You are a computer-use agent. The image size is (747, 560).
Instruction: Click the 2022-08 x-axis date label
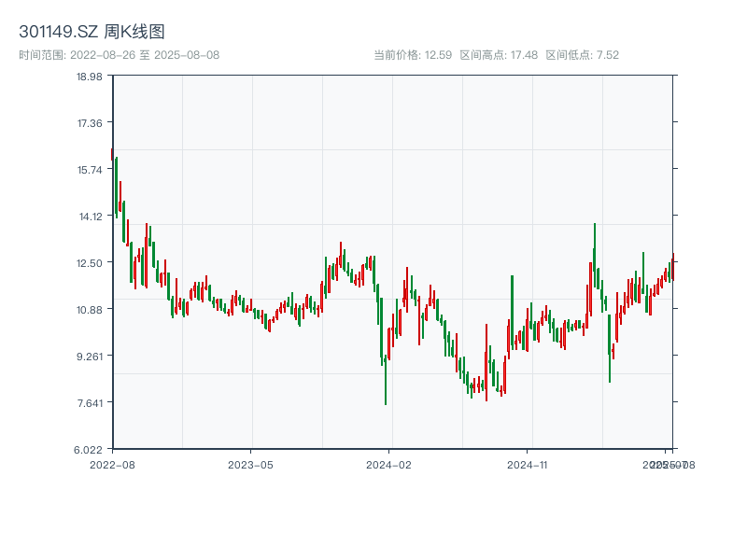112,464
